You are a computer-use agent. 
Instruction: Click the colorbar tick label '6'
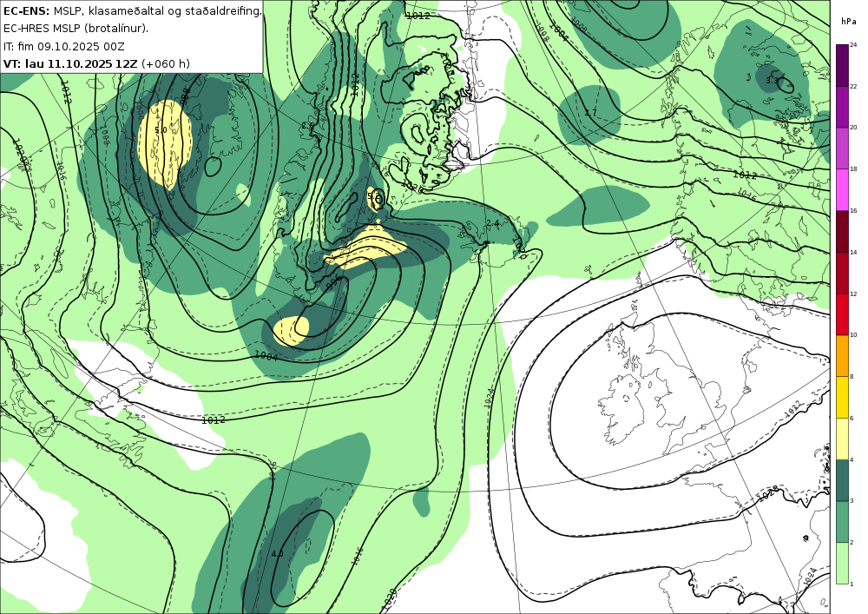point(852,418)
